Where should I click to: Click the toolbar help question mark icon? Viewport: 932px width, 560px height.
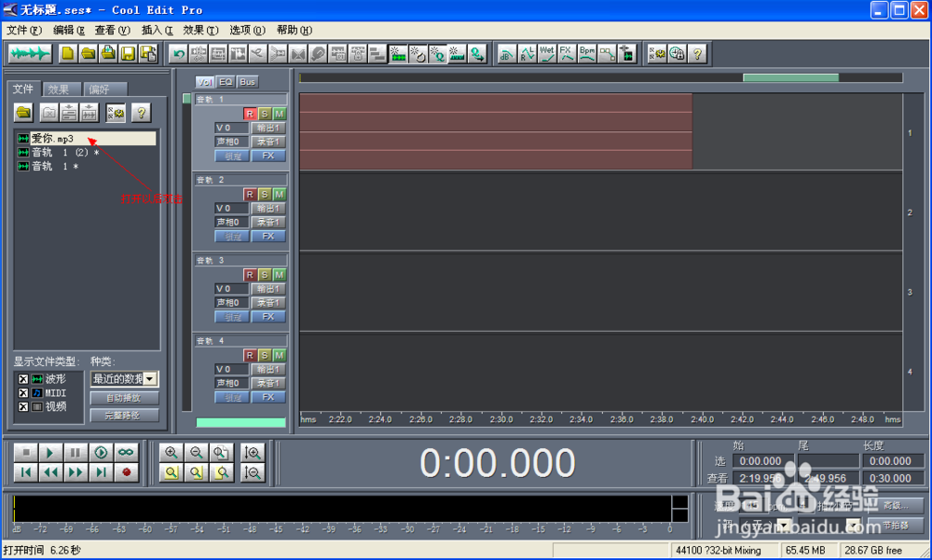click(697, 54)
